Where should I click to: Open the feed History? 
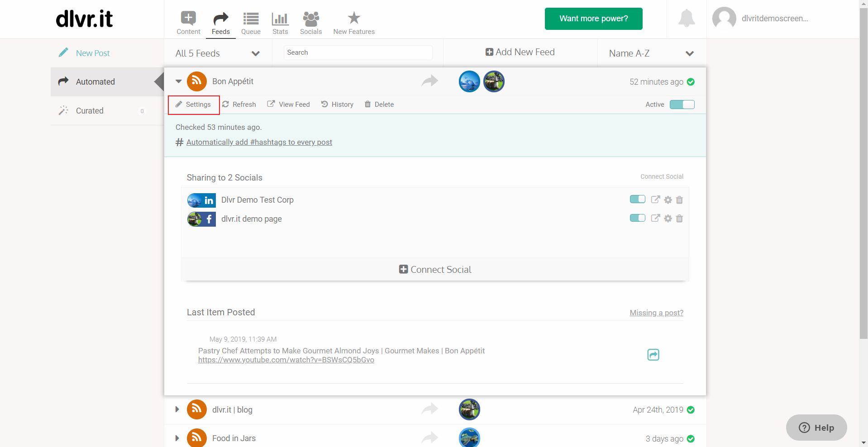pyautogui.click(x=338, y=105)
